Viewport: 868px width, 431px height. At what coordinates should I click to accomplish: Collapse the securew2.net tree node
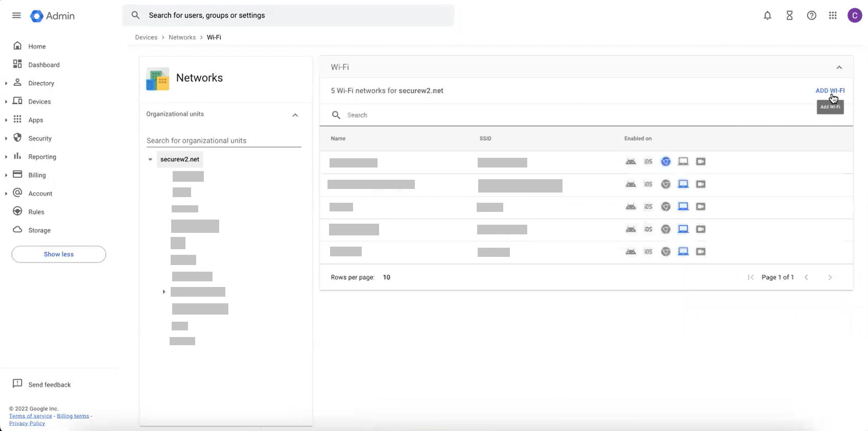pos(150,159)
